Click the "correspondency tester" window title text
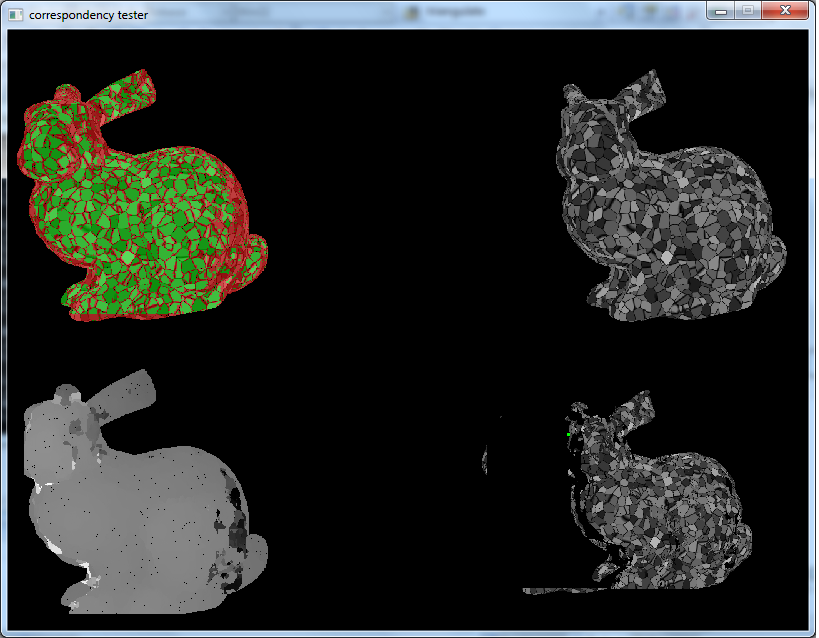Screen dimensions: 819x638 click(89, 15)
